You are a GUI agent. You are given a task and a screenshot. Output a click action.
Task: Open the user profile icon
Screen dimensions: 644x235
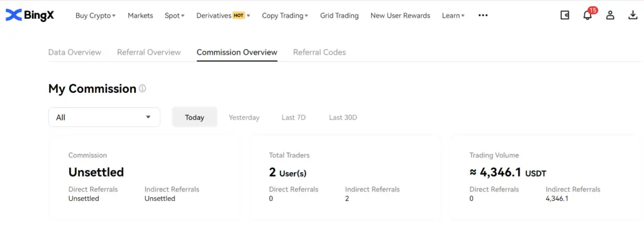click(610, 16)
